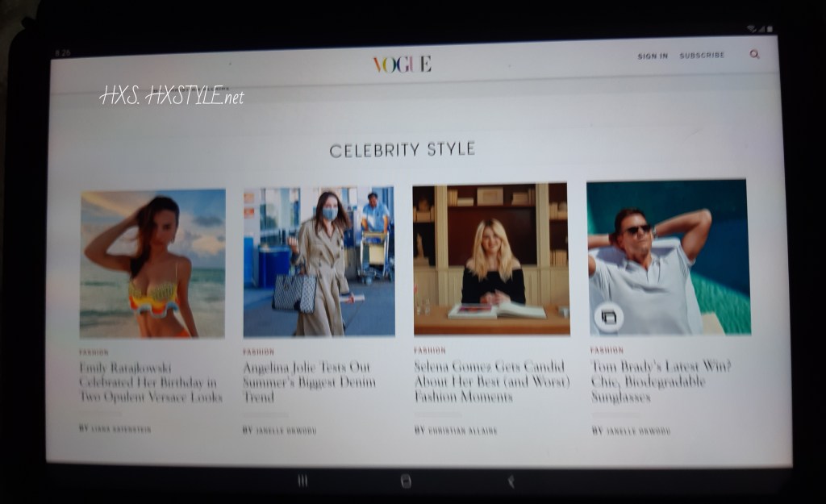
Task: Tap the Android back arrow
Action: 511,481
